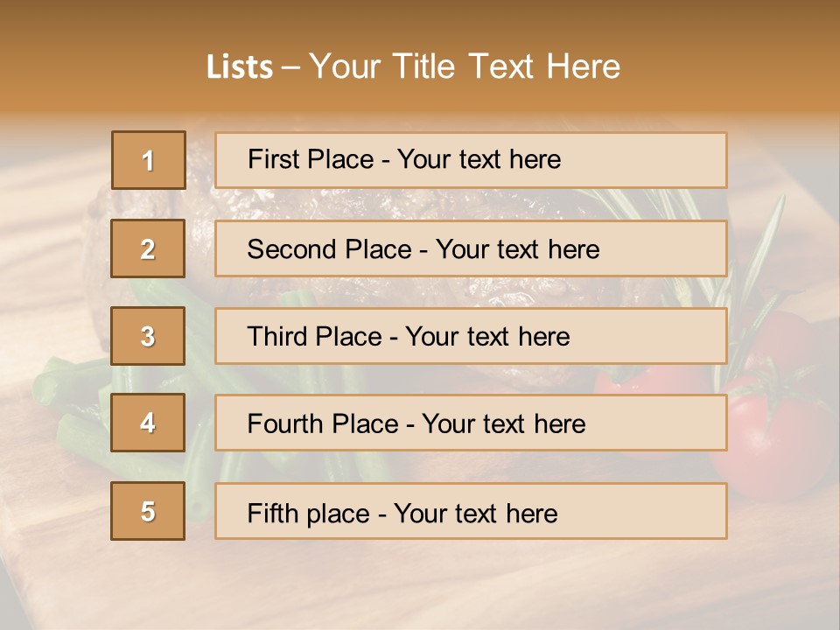840x630 pixels.
Task: Click the dash between Lists and Your
Action: pos(290,68)
